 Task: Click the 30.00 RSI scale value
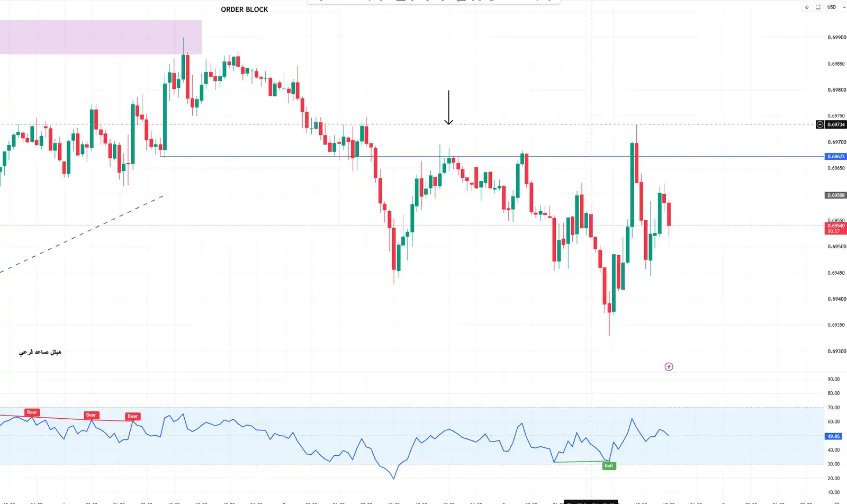click(x=834, y=464)
